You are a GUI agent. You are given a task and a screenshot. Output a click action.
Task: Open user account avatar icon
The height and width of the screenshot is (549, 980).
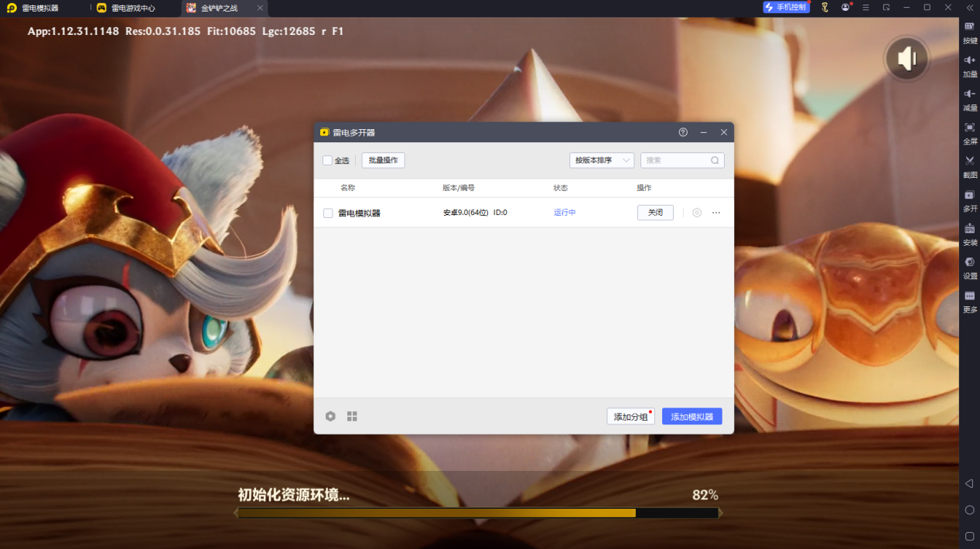pos(845,7)
